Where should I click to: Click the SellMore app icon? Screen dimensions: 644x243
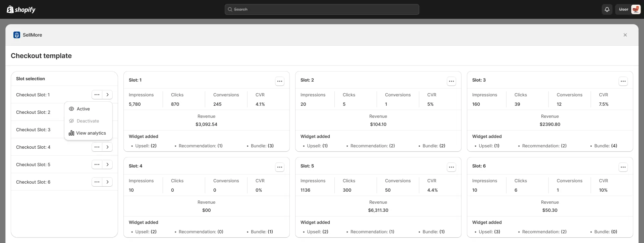pyautogui.click(x=17, y=35)
